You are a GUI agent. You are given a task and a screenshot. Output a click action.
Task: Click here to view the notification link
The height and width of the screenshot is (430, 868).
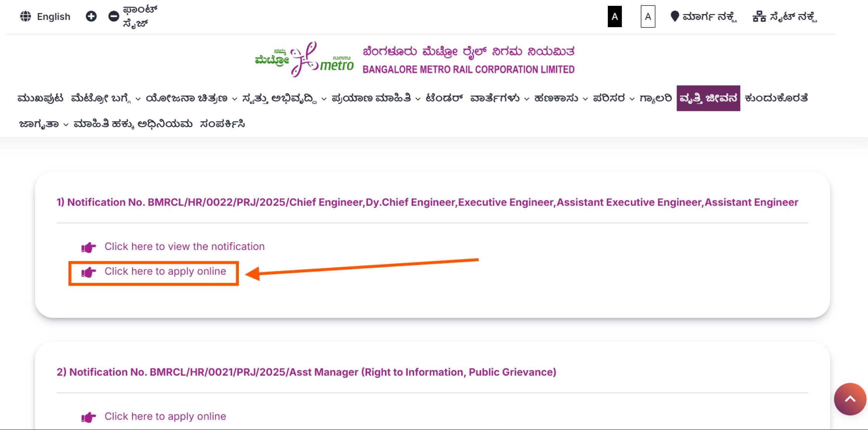[184, 246]
